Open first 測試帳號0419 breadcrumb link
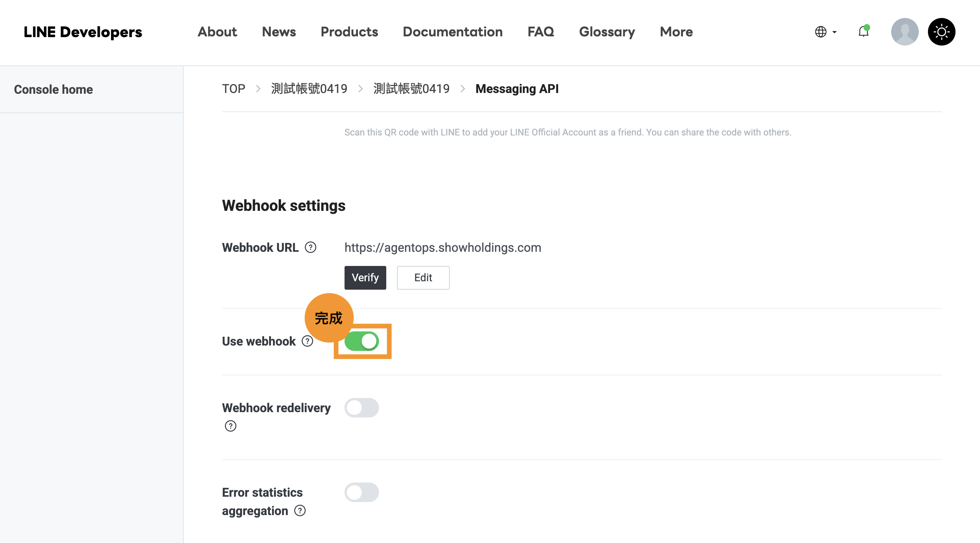Viewport: 980px width, 543px height. pyautogui.click(x=309, y=89)
